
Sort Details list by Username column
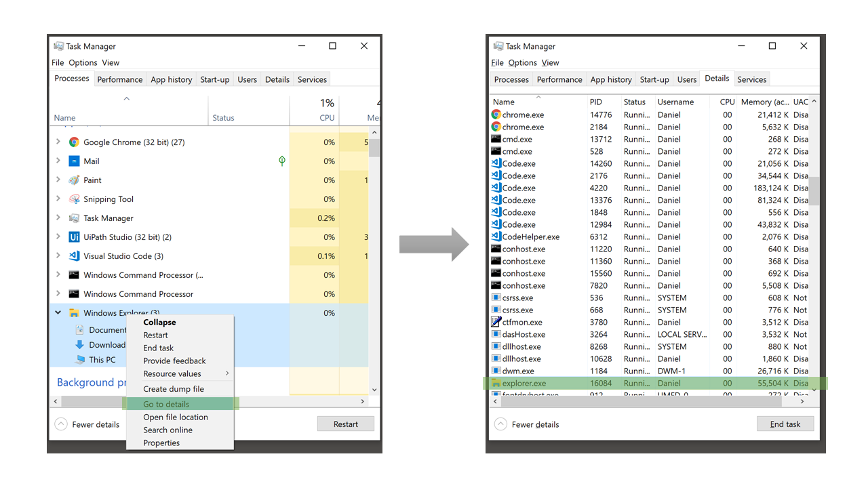point(682,102)
